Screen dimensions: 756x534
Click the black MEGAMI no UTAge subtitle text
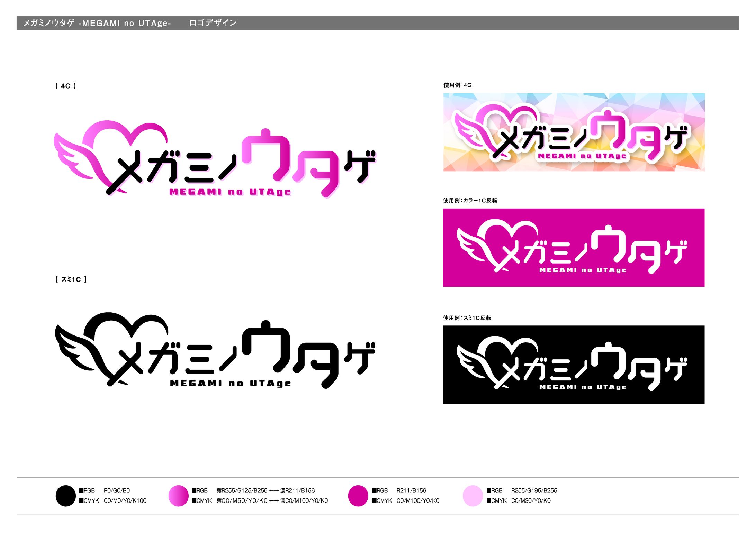point(230,383)
